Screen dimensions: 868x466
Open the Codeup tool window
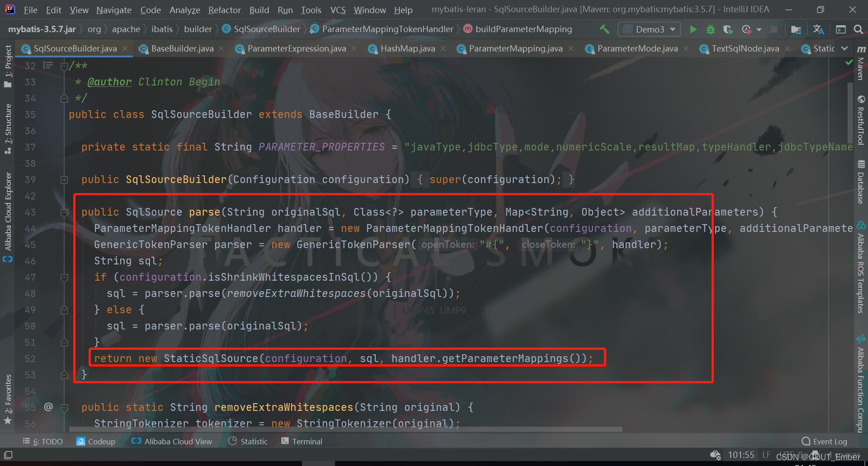[96, 441]
